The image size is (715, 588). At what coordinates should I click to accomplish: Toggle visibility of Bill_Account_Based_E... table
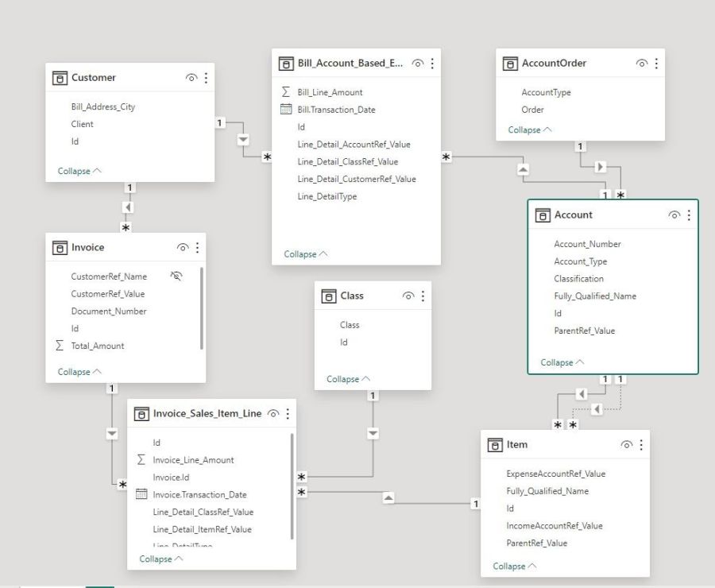click(x=418, y=64)
